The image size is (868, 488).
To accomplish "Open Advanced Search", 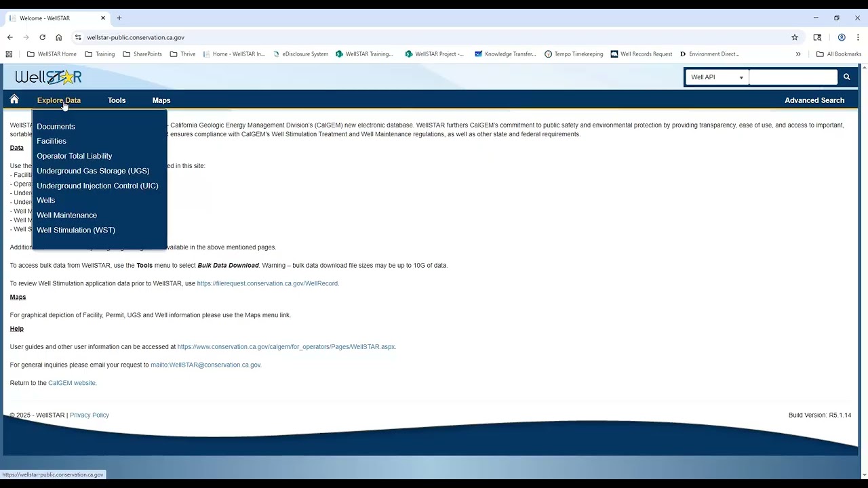I will (814, 100).
